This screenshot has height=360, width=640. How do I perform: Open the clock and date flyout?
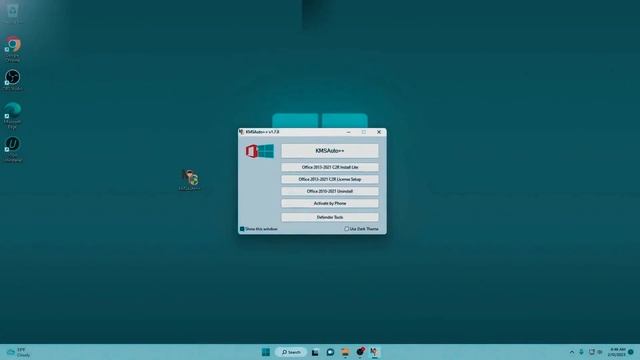click(617, 352)
